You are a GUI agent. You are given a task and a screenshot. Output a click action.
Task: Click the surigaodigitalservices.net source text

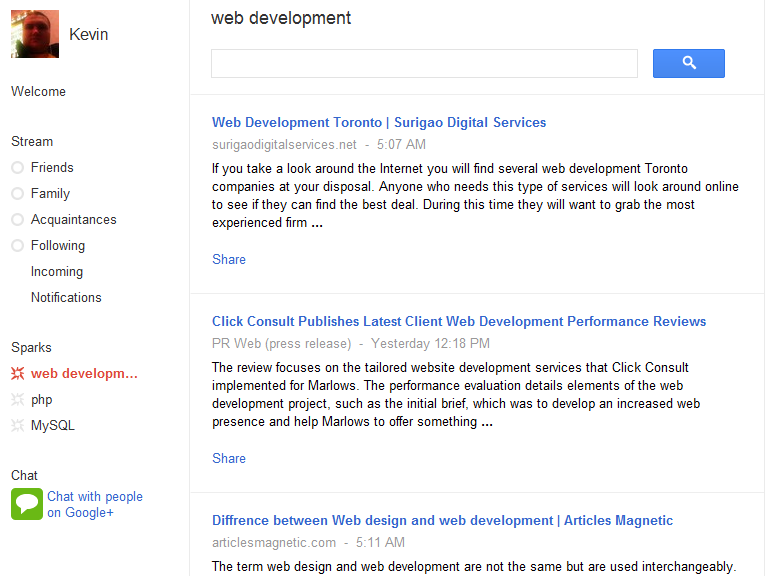284,144
